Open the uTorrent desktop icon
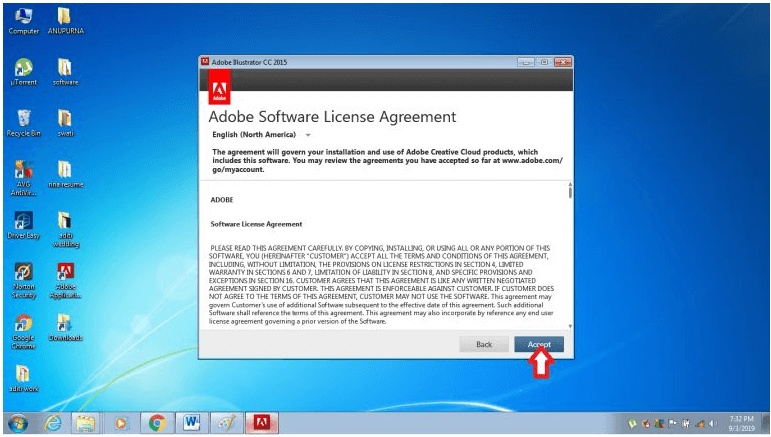 point(24,72)
